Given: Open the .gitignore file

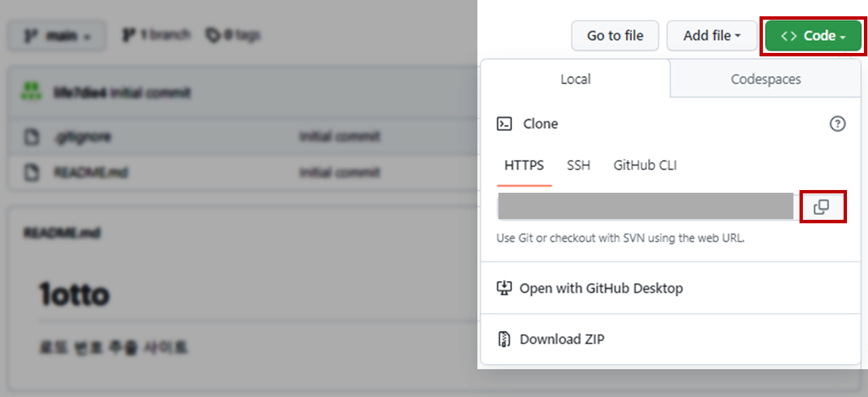Looking at the screenshot, I should [82, 137].
